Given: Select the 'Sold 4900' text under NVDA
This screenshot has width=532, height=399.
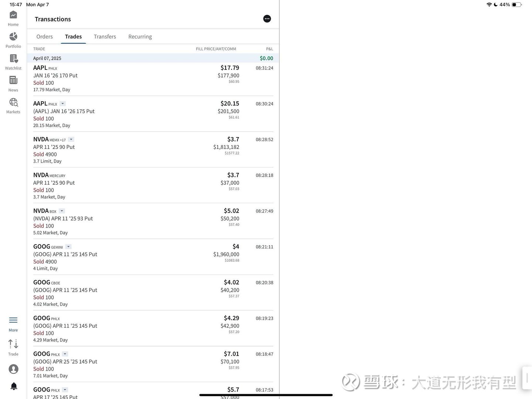Looking at the screenshot, I should [45, 154].
